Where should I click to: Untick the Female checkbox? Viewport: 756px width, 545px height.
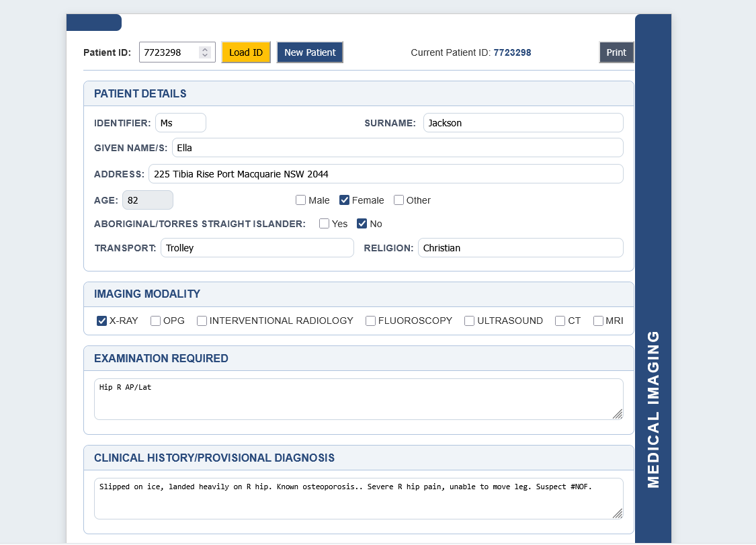click(344, 200)
